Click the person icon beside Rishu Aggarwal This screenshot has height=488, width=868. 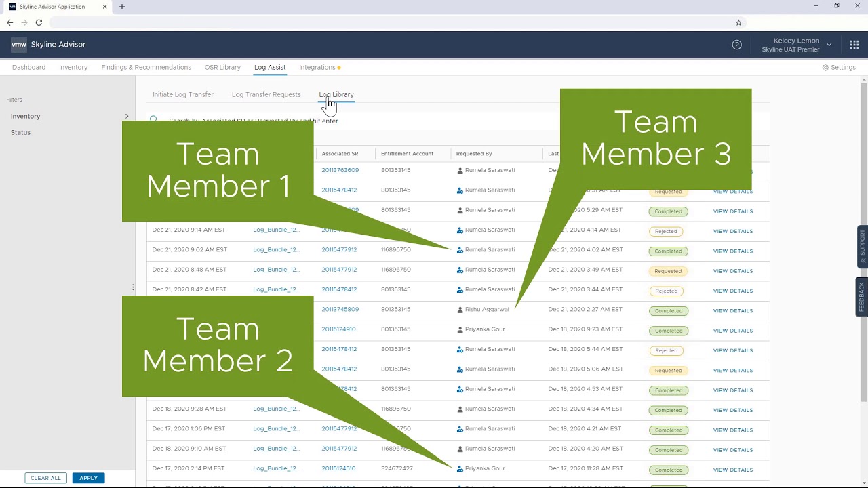(x=460, y=310)
